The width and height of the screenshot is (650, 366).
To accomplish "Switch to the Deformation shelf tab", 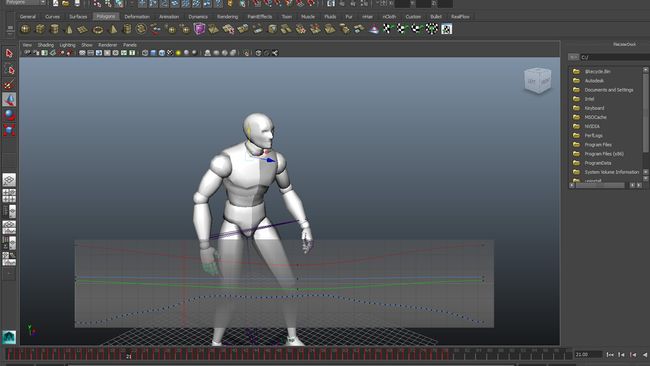I will [137, 17].
